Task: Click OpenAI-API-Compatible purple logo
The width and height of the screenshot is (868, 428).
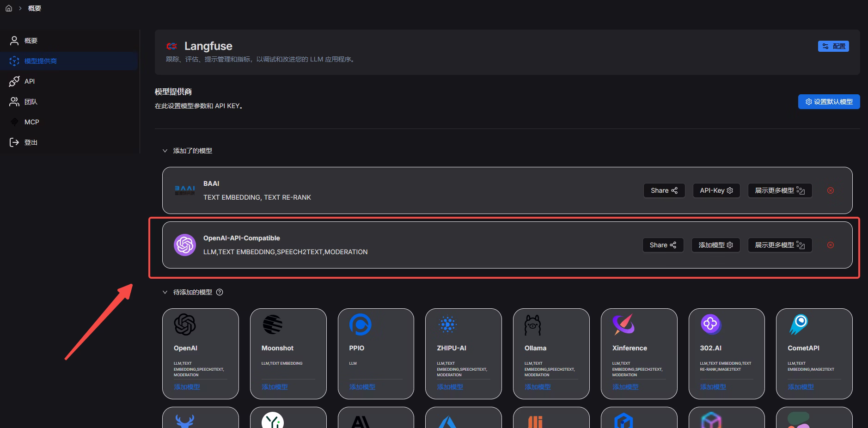Action: coord(185,245)
